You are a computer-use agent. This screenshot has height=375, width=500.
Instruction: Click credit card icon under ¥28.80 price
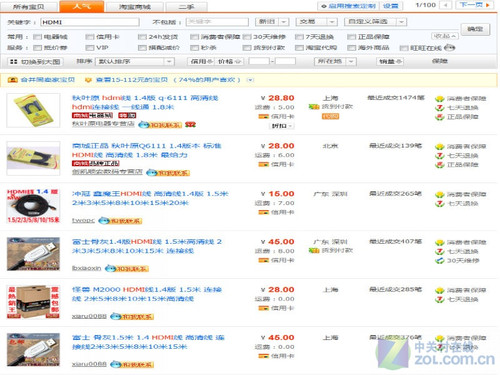(x=263, y=116)
